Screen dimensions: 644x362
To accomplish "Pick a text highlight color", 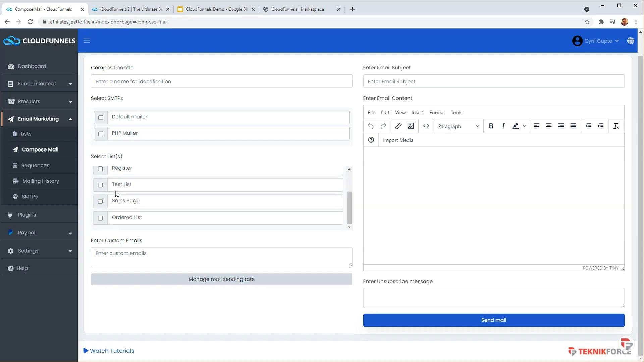I will click(516, 126).
